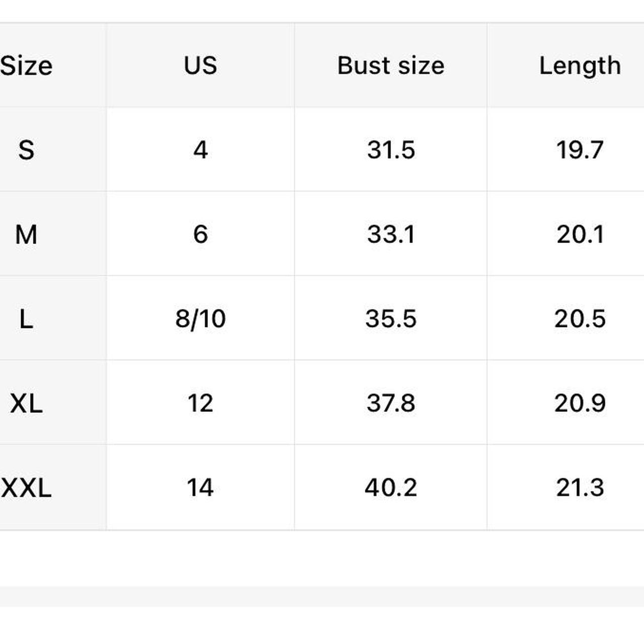644x644 pixels.
Task: Click the Size column header
Action: click(x=26, y=66)
